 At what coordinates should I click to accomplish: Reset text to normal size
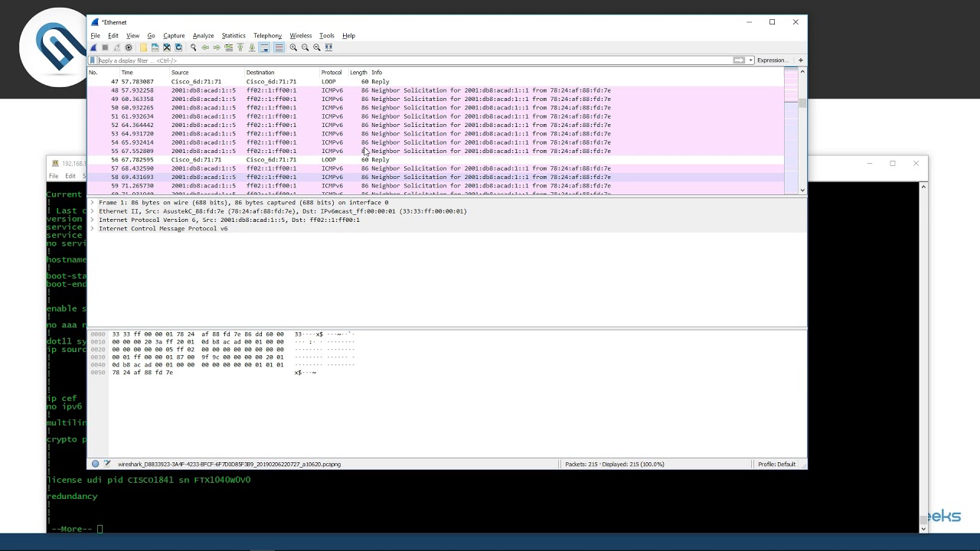click(317, 47)
